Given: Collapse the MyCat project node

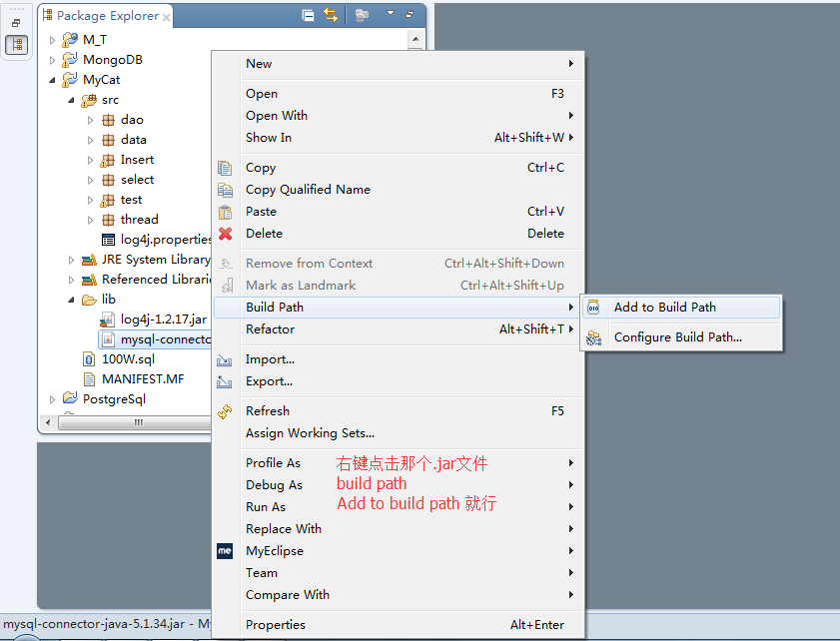Looking at the screenshot, I should coord(52,80).
